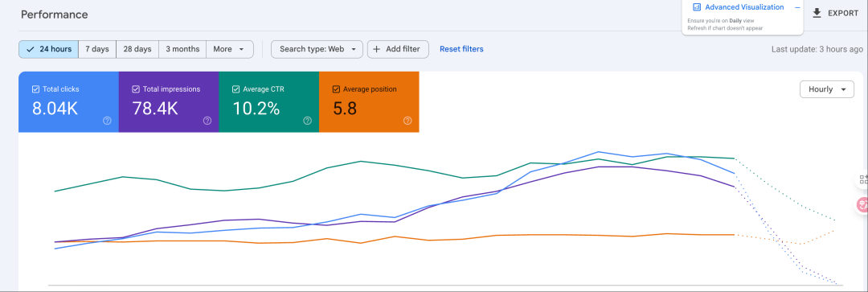The image size is (868, 292).
Task: Open the Hourly granularity dropdown
Action: [827, 89]
